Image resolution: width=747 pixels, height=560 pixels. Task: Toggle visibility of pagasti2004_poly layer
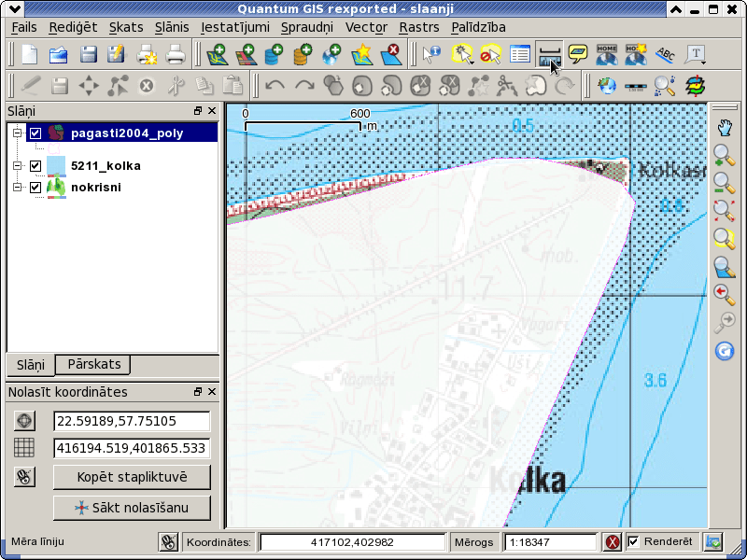(35, 133)
